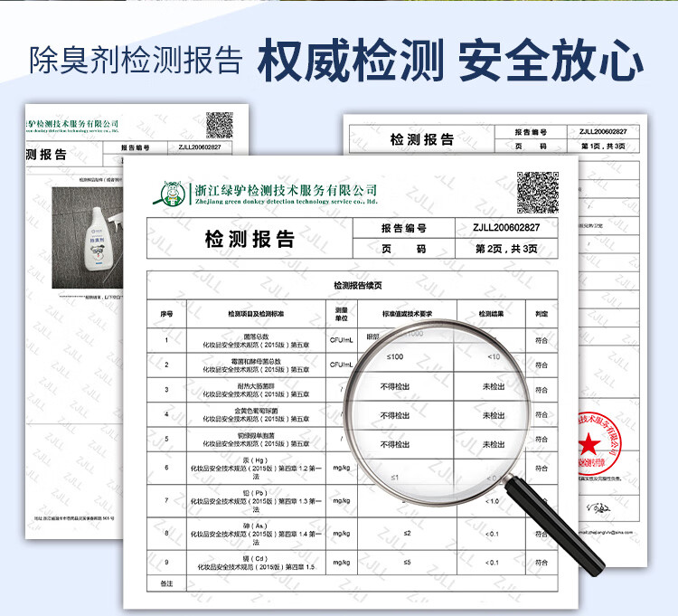Viewport: 678px width, 616px height.
Task: Click row 8 item 砷 (As)
Action: [256, 526]
